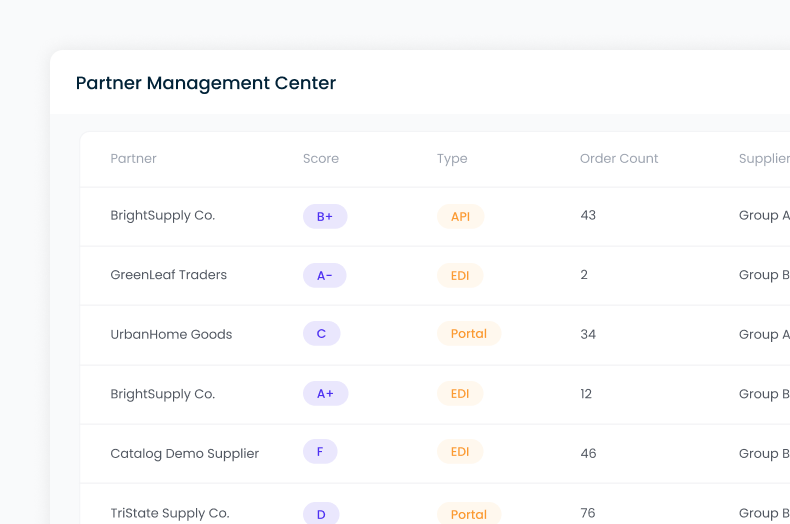Click the Partner Management Center title
This screenshot has height=524, width=790.
[206, 83]
